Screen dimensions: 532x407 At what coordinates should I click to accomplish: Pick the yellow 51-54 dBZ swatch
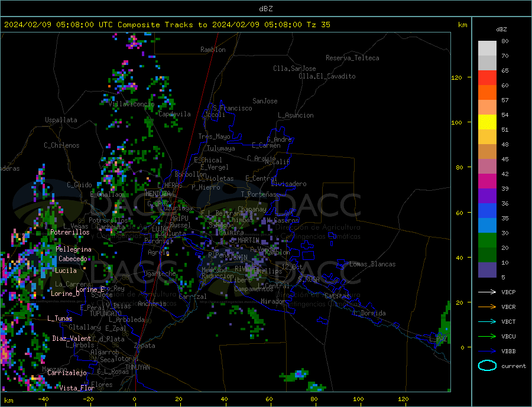[487, 122]
